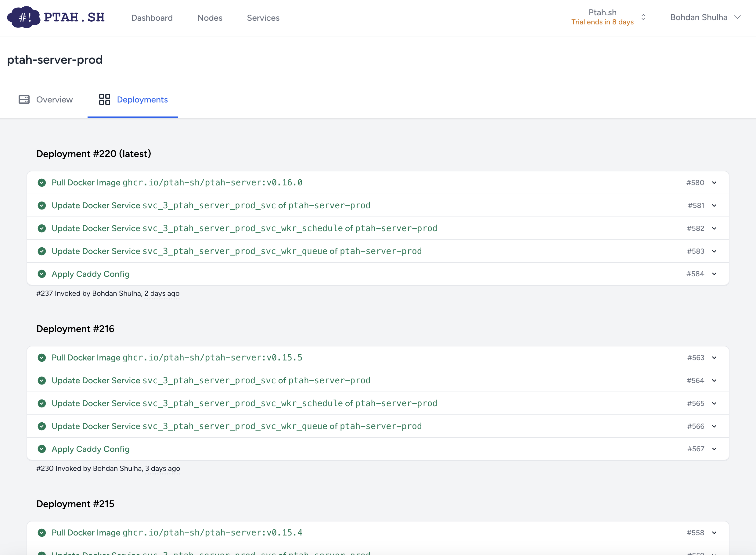
Task: Click 'Trial ends in 8 days' notice
Action: [602, 22]
